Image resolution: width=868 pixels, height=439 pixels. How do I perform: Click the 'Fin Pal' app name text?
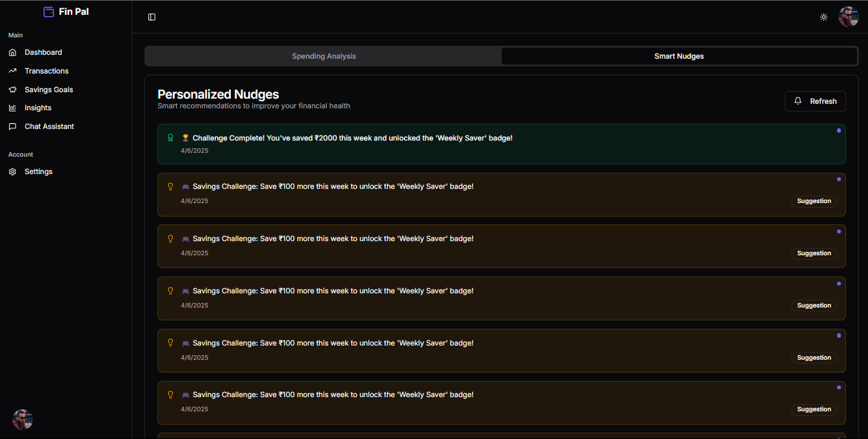coord(74,12)
